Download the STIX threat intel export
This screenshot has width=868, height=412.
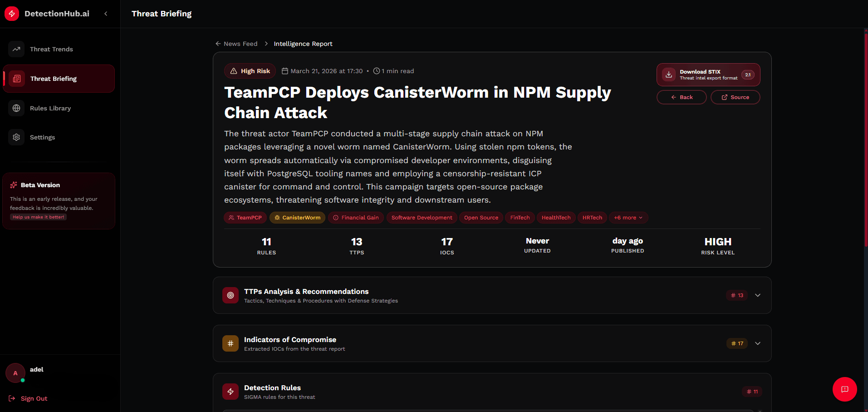(x=708, y=74)
